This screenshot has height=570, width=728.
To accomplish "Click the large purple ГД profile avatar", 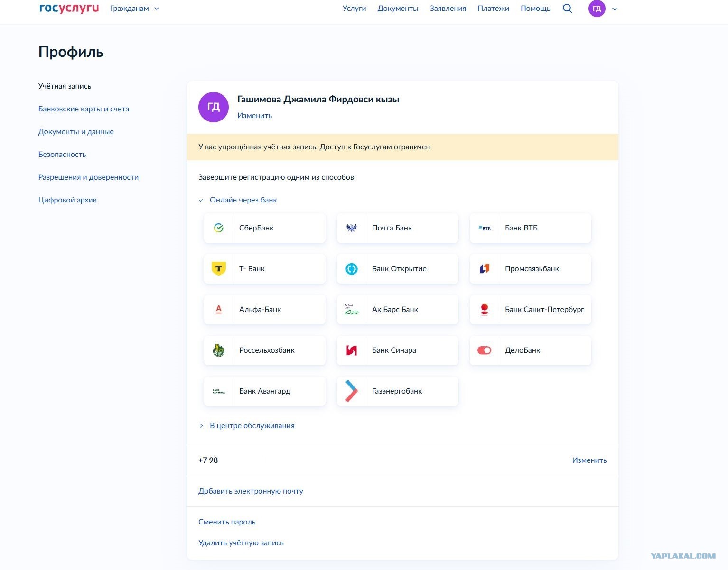I will click(x=214, y=107).
